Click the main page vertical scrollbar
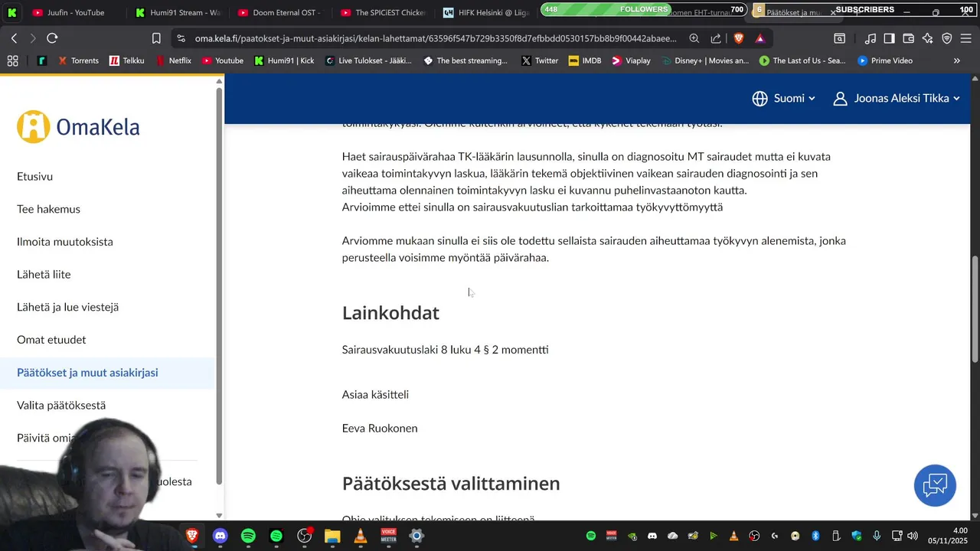The image size is (980, 551). (975, 309)
